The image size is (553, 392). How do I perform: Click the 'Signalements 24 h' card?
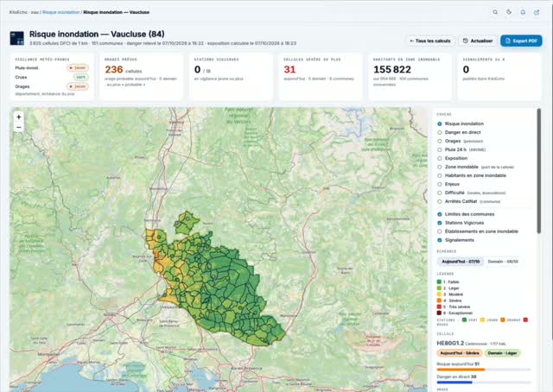499,76
